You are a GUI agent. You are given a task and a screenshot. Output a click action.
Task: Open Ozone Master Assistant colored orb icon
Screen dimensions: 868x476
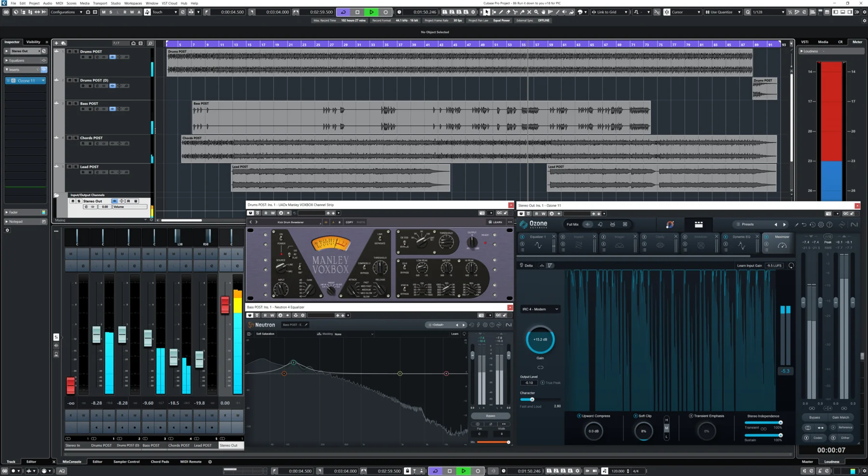[x=670, y=225]
